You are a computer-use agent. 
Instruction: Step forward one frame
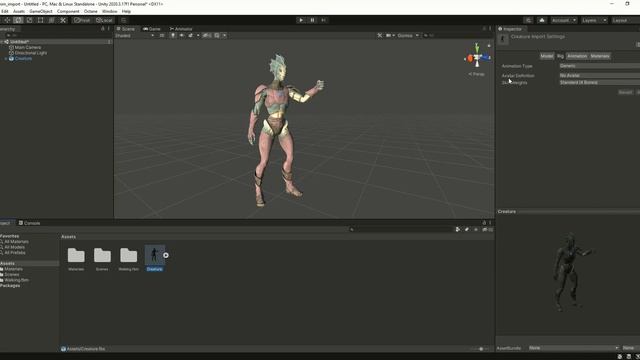click(x=324, y=20)
